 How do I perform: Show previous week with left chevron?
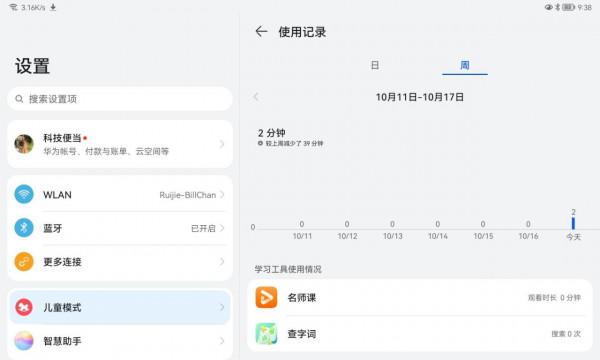click(x=256, y=97)
